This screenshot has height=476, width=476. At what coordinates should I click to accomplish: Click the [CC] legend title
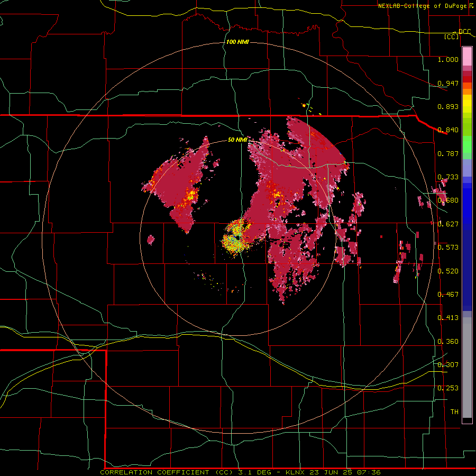[x=452, y=36]
